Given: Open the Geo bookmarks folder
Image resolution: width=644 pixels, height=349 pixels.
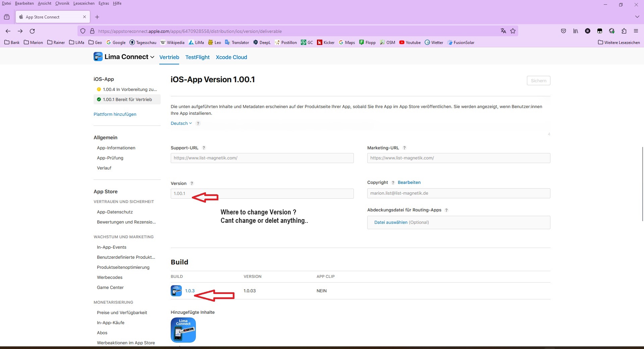Looking at the screenshot, I should coord(95,43).
